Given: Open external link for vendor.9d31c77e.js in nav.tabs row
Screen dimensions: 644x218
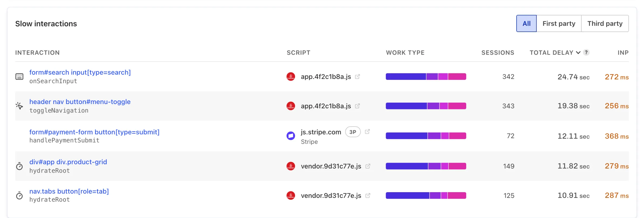Looking at the screenshot, I should (368, 195).
